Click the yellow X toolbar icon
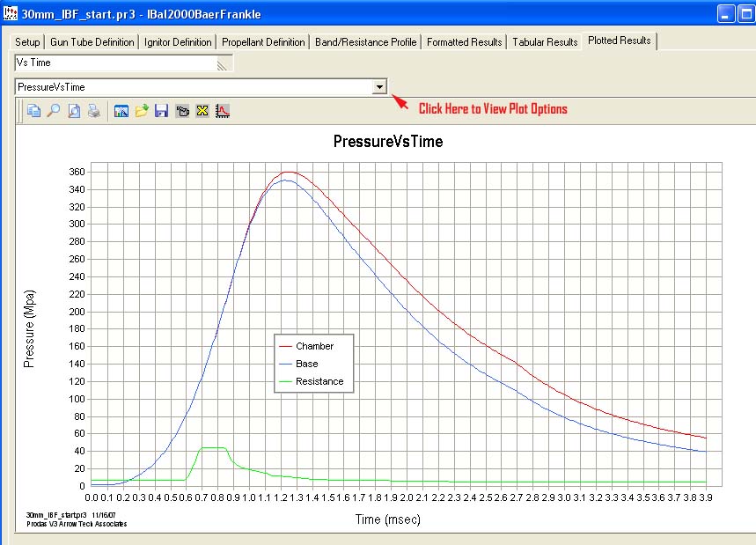Viewport: 756px width, 545px height. click(x=202, y=111)
